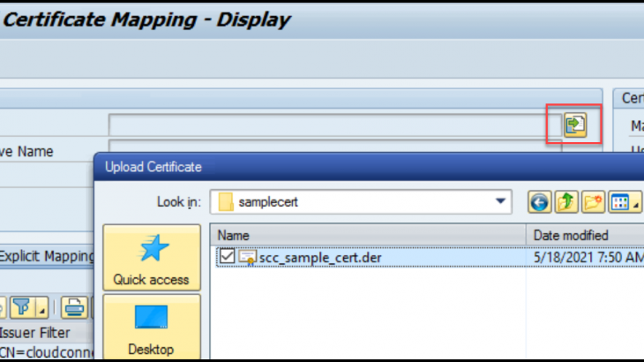Go back using the blue arrow icon
This screenshot has width=644, height=362.
(539, 202)
